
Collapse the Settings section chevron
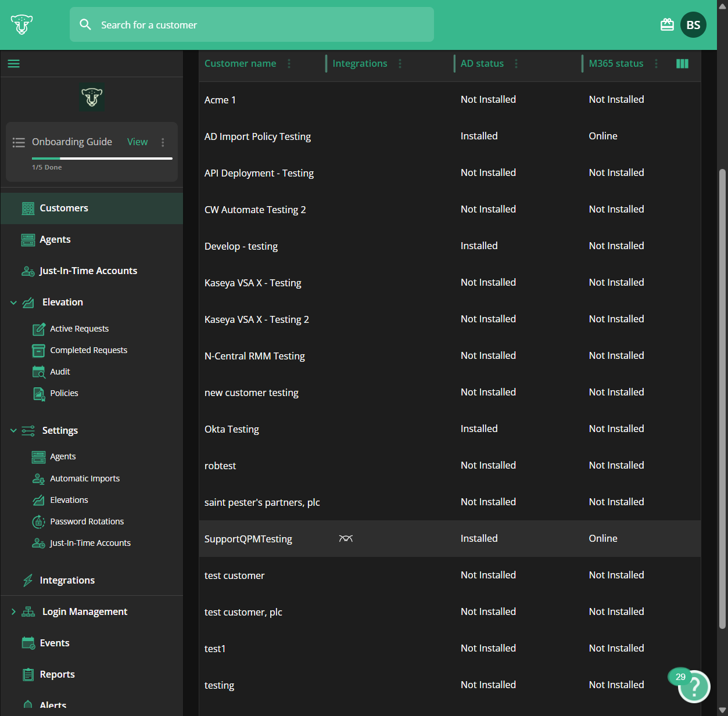click(x=13, y=430)
